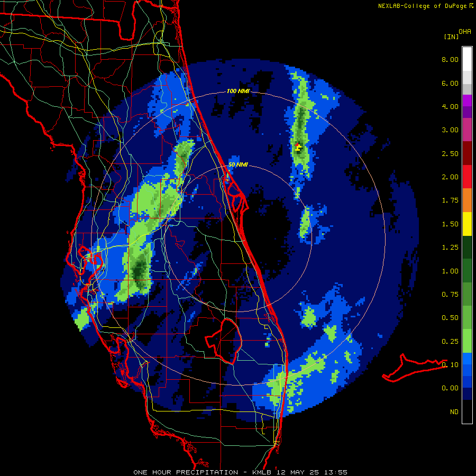Click the bright red 2.00 legend swatch
Screen dimensions: 476x476
(x=467, y=177)
